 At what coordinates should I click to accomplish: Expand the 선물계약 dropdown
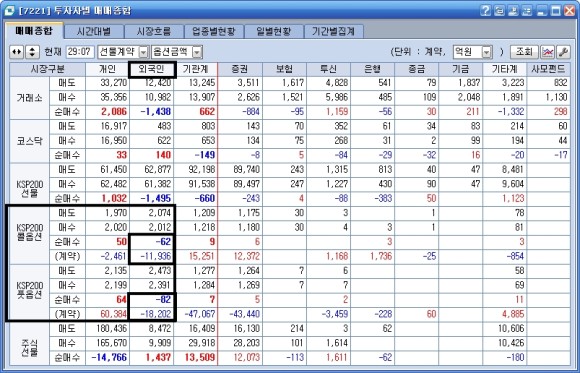144,52
